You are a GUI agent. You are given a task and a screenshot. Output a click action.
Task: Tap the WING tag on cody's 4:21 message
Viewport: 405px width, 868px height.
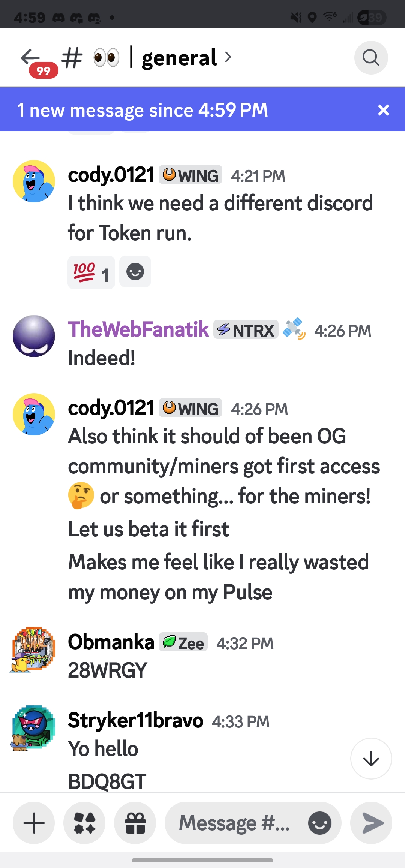[x=190, y=175]
